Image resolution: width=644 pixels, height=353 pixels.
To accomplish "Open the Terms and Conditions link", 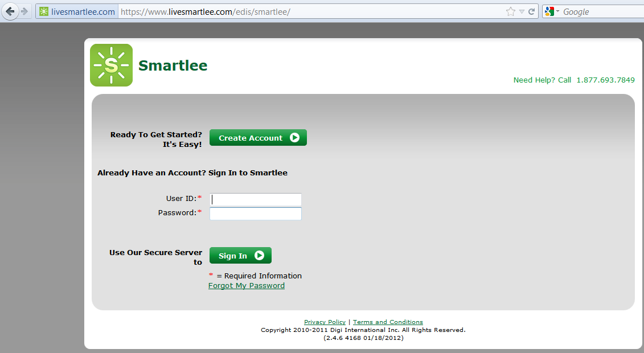I will tap(388, 322).
